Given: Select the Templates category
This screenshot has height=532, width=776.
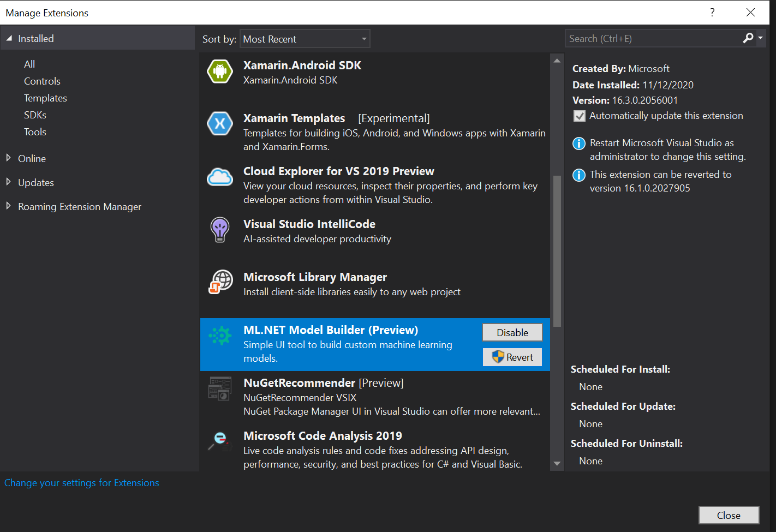Looking at the screenshot, I should [45, 98].
